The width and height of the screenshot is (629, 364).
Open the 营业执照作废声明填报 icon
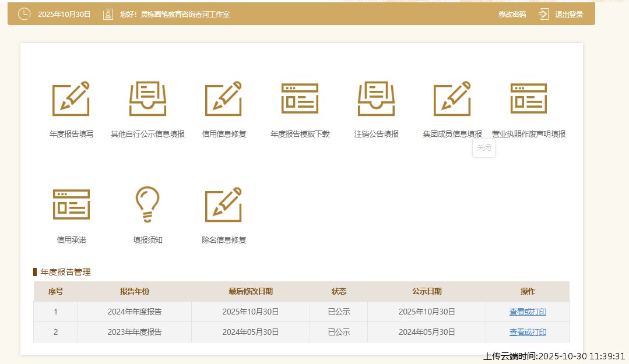tap(528, 98)
